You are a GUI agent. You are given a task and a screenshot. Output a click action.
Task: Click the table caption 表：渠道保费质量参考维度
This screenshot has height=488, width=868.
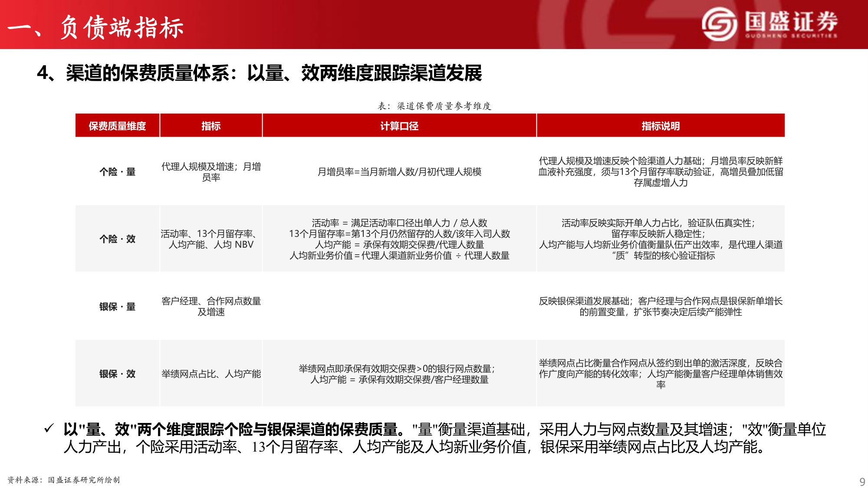tap(434, 106)
